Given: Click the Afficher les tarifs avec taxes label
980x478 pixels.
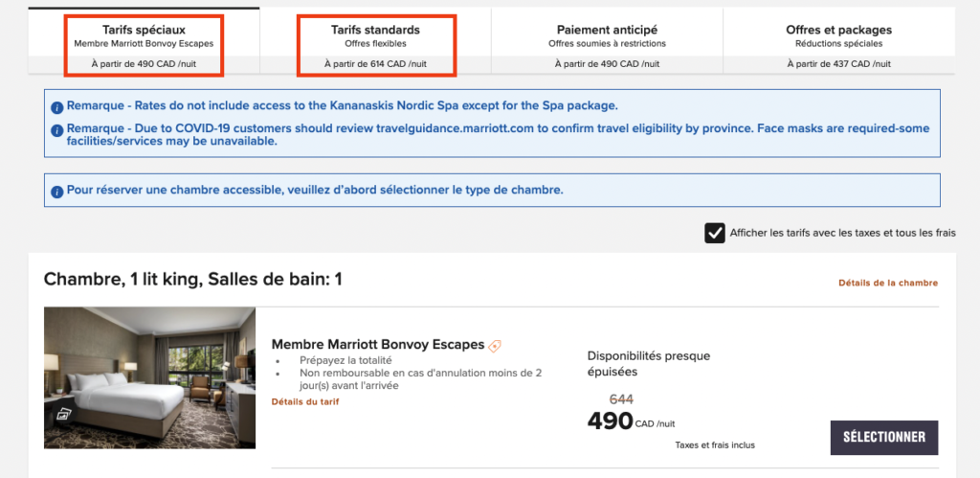Looking at the screenshot, I should 842,233.
